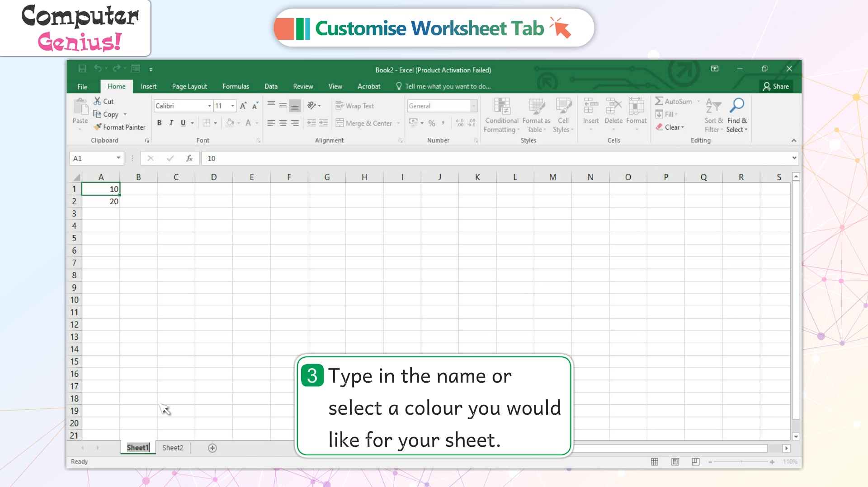Switch to the Formulas tab
The width and height of the screenshot is (868, 487).
(236, 86)
